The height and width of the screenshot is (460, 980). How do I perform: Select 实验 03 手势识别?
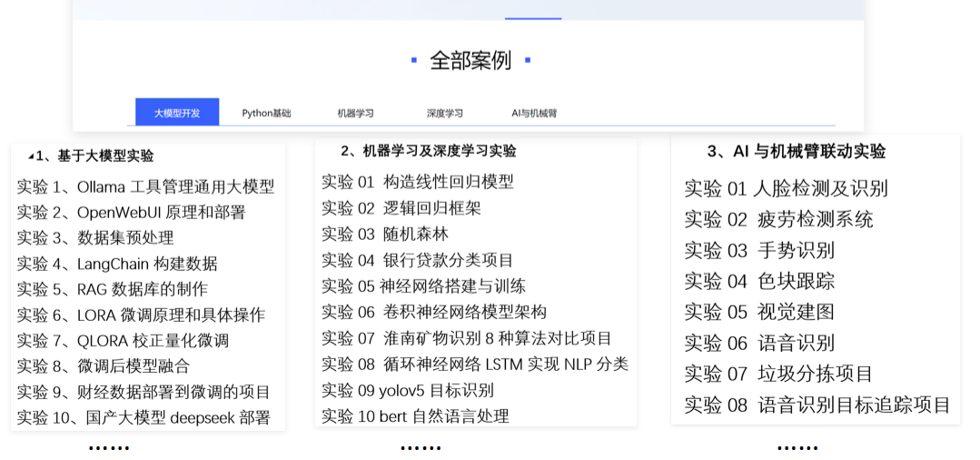click(759, 250)
